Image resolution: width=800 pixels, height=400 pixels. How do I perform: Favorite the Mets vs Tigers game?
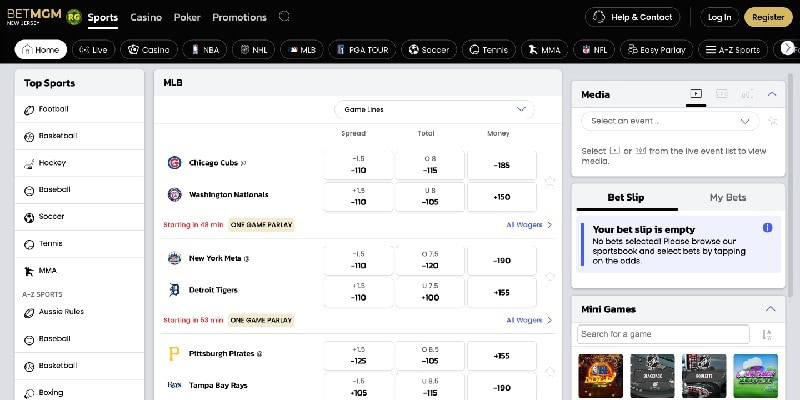coord(549,276)
